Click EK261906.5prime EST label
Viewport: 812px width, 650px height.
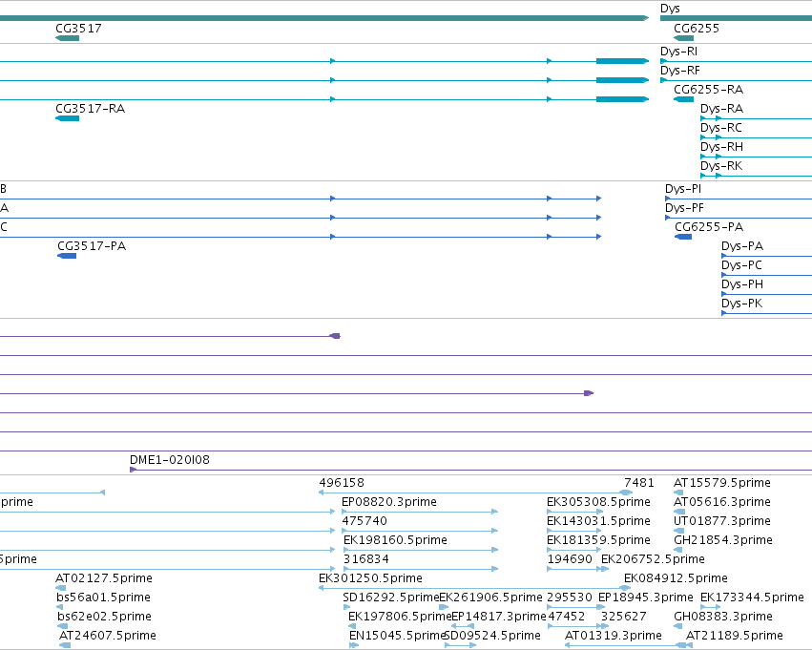[491, 598]
